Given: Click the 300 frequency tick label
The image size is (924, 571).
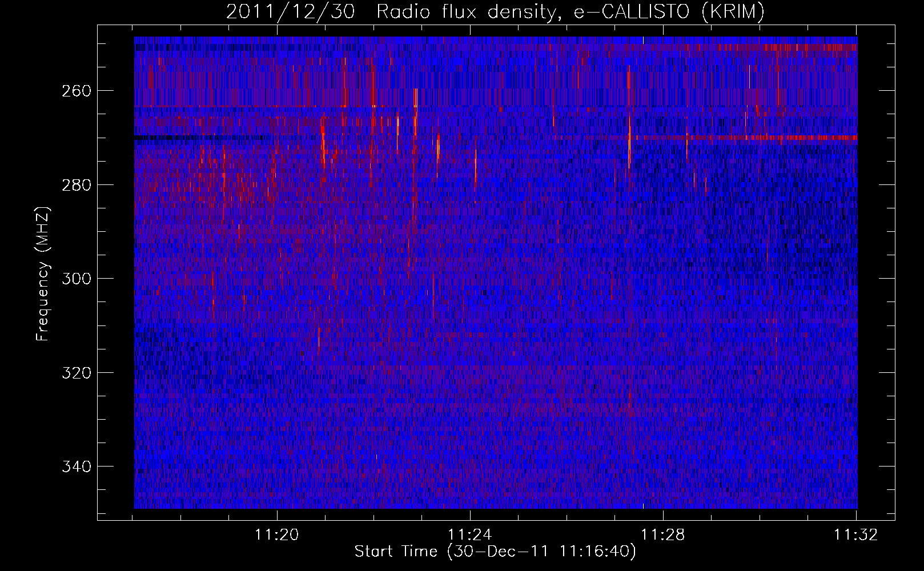Looking at the screenshot, I should [x=76, y=279].
